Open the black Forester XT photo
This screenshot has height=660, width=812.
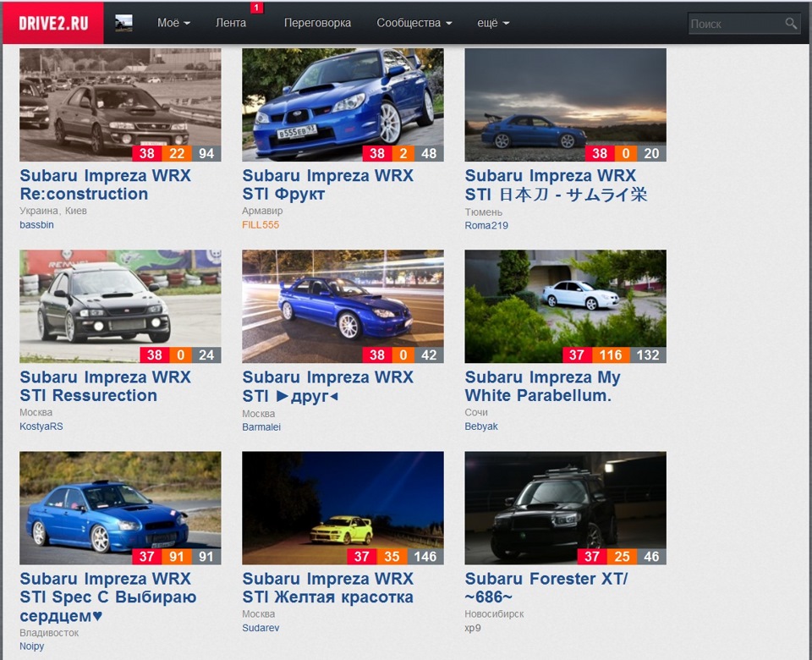(x=566, y=508)
